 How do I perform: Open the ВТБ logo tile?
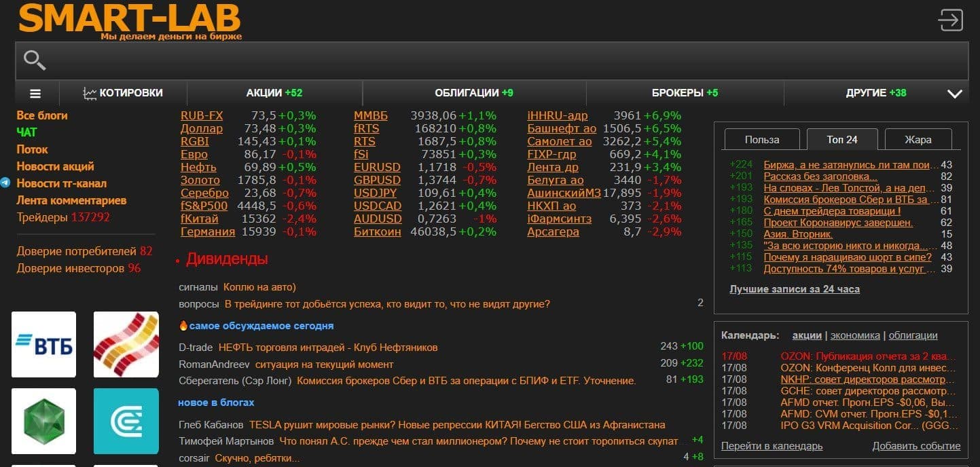(x=44, y=344)
